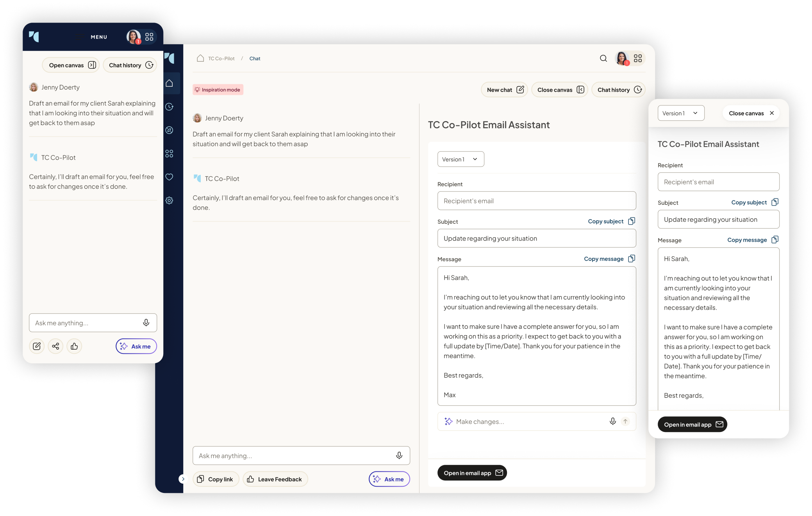Click the thumbs-up icon in the mobile panel
The width and height of the screenshot is (812, 516).
(x=74, y=346)
